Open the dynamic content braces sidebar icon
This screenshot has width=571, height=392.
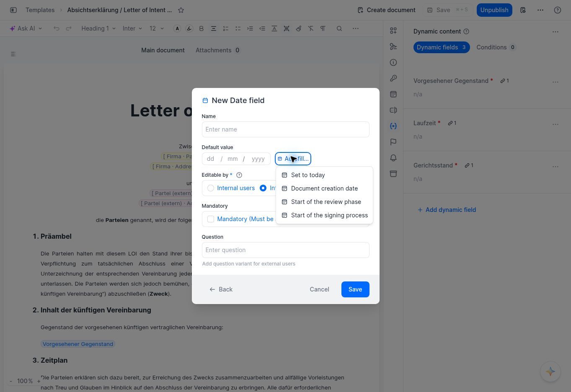point(393,126)
